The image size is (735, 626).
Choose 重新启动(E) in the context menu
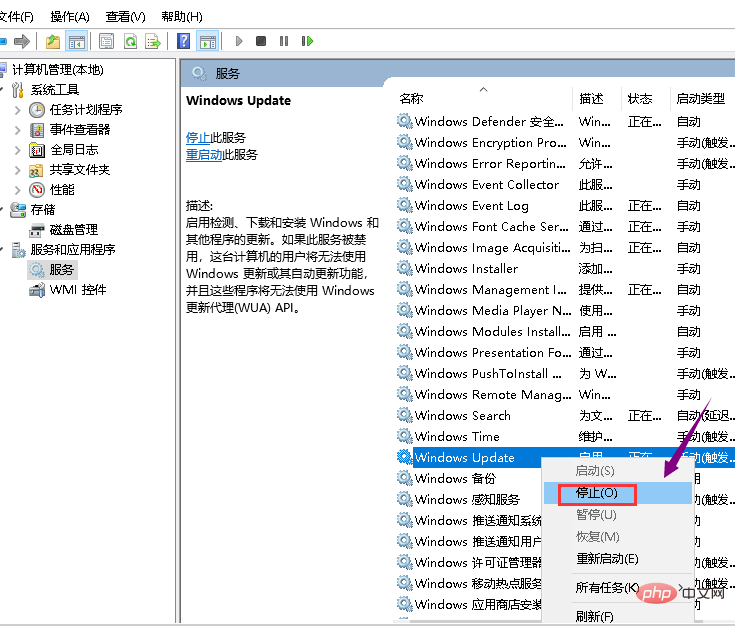click(x=618, y=559)
